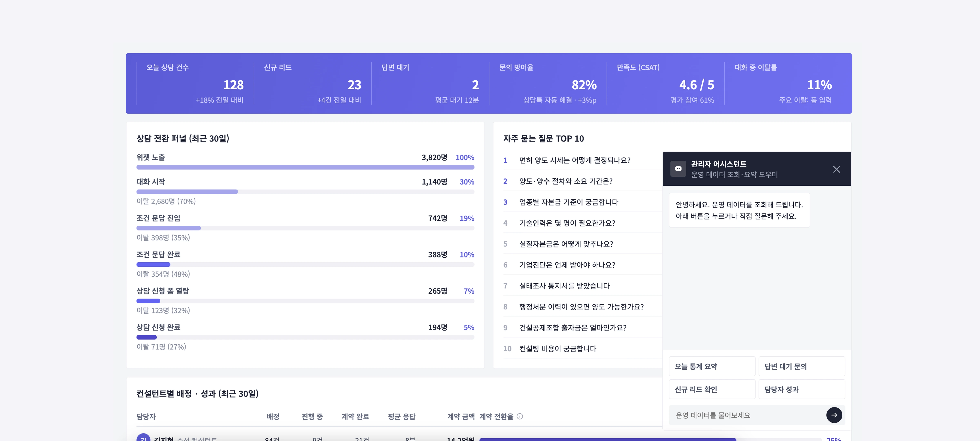The width and height of the screenshot is (980, 441).
Task: Click the 계약 금액 column header
Action: tap(461, 416)
